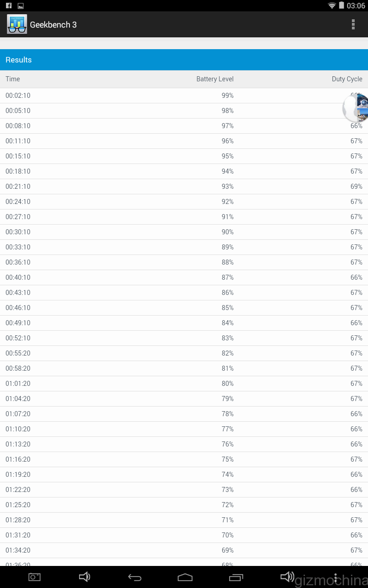368x588 pixels.
Task: Select the 01:01:20 time entry
Action: pos(18,384)
